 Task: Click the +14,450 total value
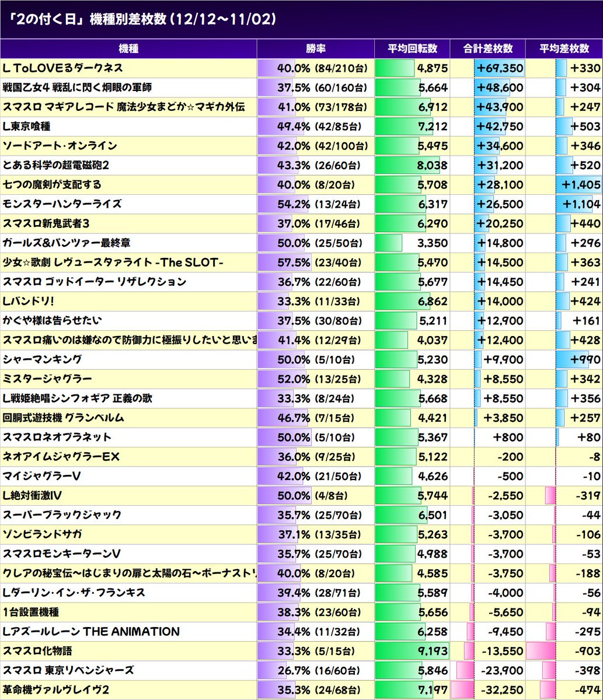point(500,282)
